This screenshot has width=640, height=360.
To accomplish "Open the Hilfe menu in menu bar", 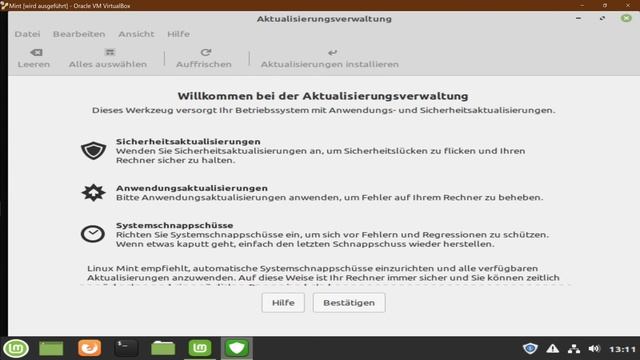I will tap(178, 34).
